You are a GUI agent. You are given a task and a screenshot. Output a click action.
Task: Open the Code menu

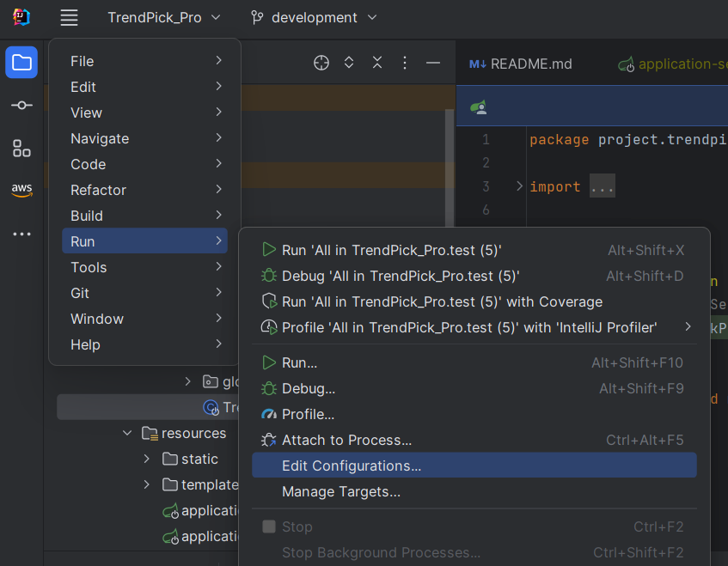(144, 164)
